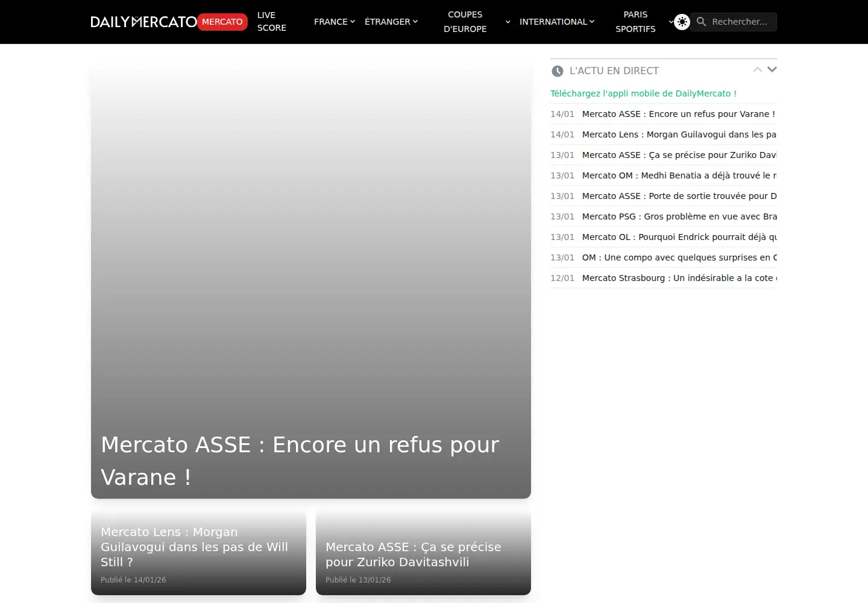Open news item Porte de sortie trouvée

[663, 196]
